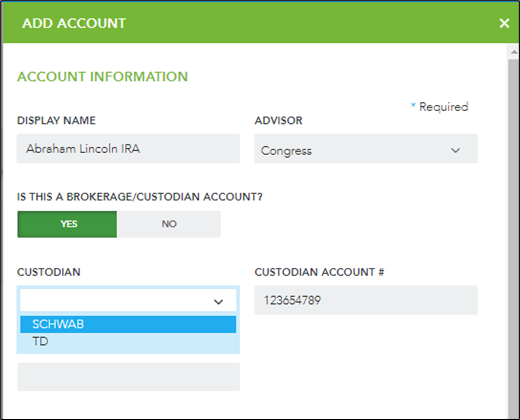
Task: Click the blue Required asterisk
Action: 413,106
